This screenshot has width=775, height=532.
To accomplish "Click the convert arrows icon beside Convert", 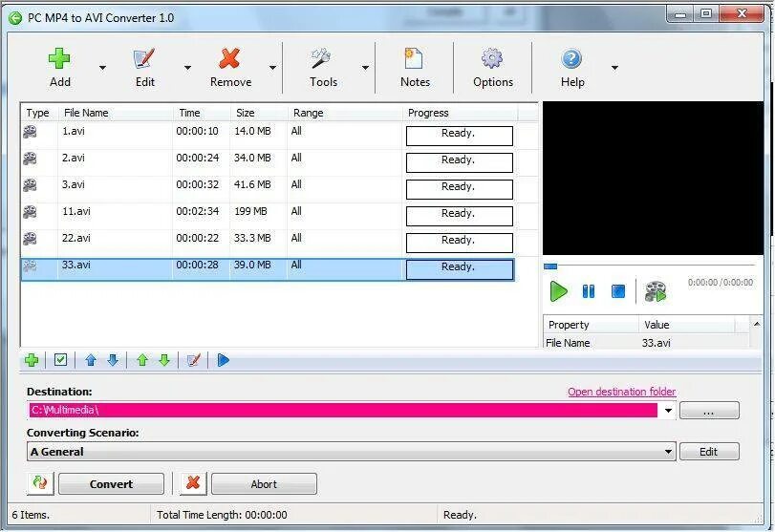I will 40,483.
